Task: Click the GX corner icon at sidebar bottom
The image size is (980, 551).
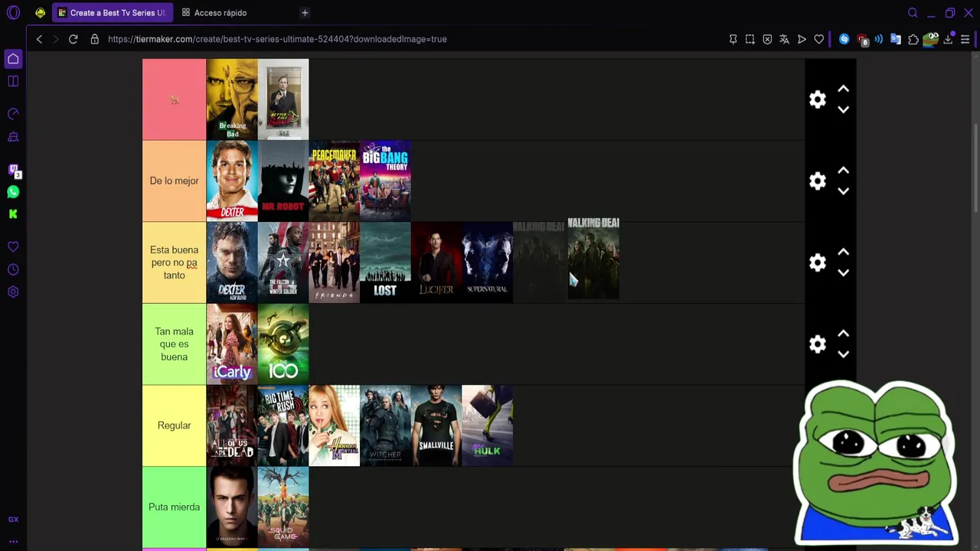Action: [13, 520]
